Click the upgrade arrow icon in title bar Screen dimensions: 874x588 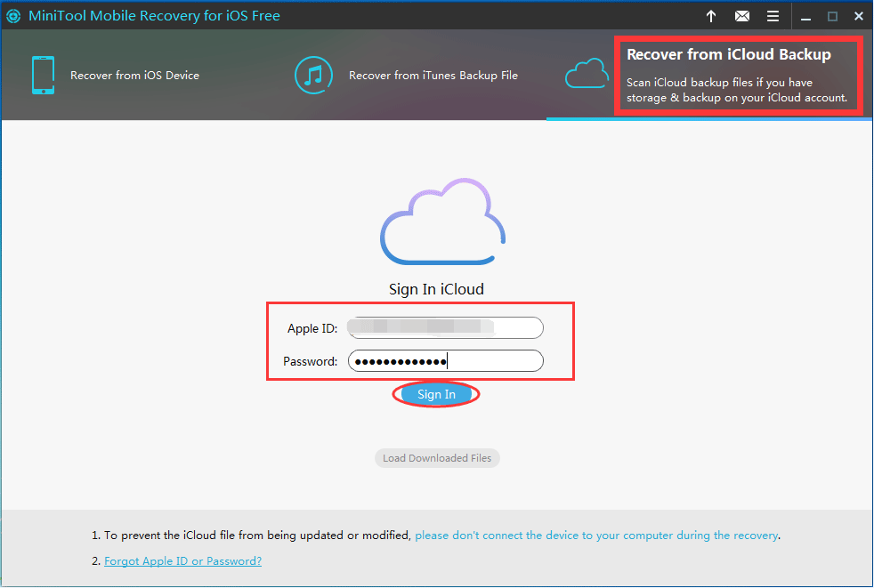pos(711,16)
